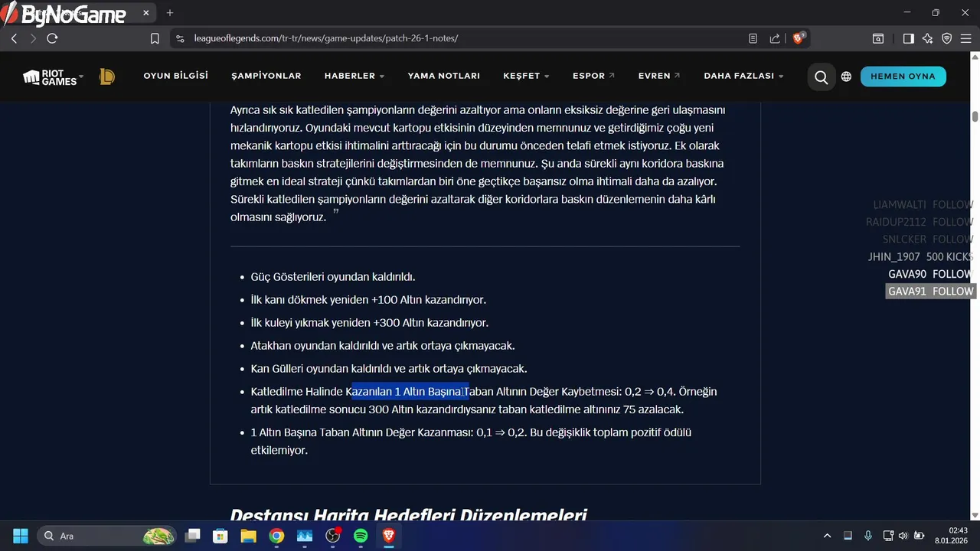The image size is (980, 551).
Task: Click the HEMEN OYNA button
Action: tap(903, 77)
